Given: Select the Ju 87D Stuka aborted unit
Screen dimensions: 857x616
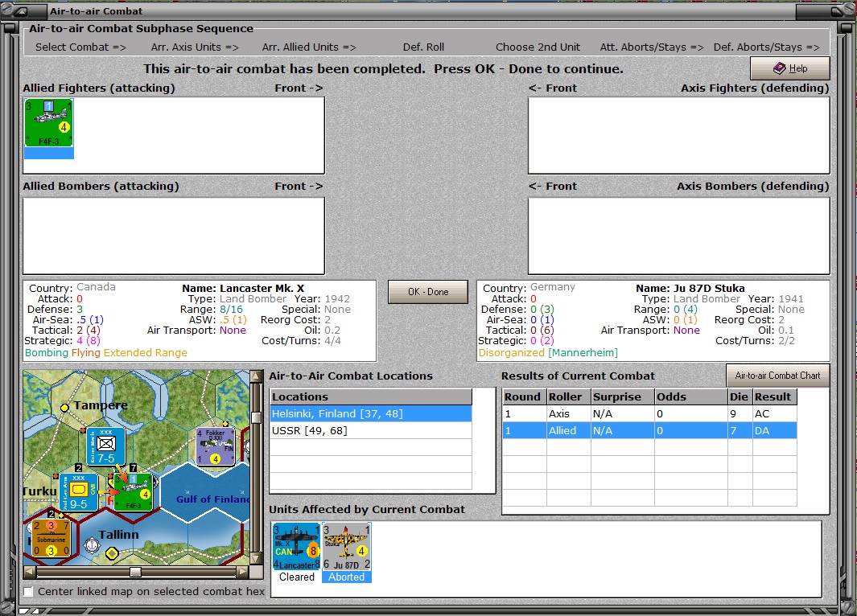Looking at the screenshot, I should click(346, 547).
